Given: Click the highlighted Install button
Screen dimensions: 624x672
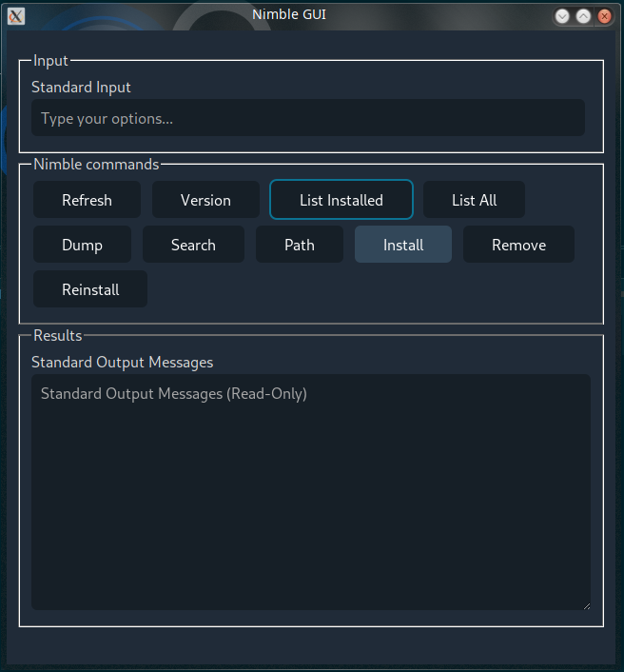Looking at the screenshot, I should click(403, 245).
